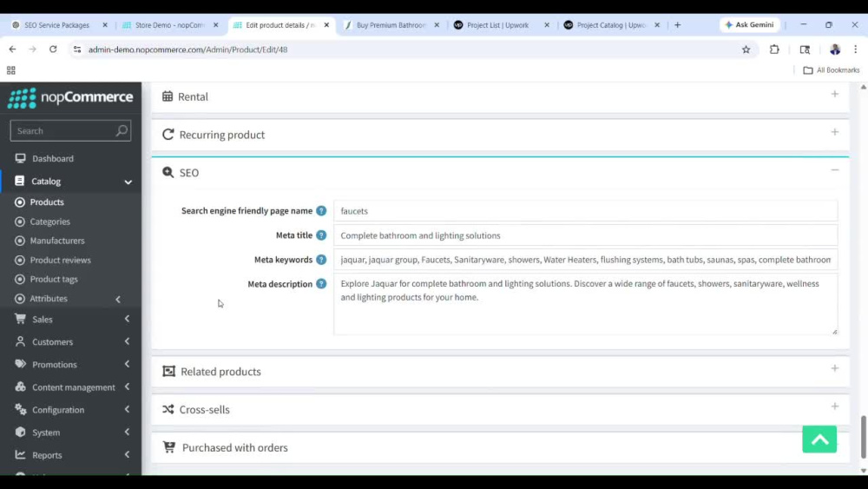Open the Chrome three-dot menu
Screen dimensions: 868x489
tap(855, 50)
